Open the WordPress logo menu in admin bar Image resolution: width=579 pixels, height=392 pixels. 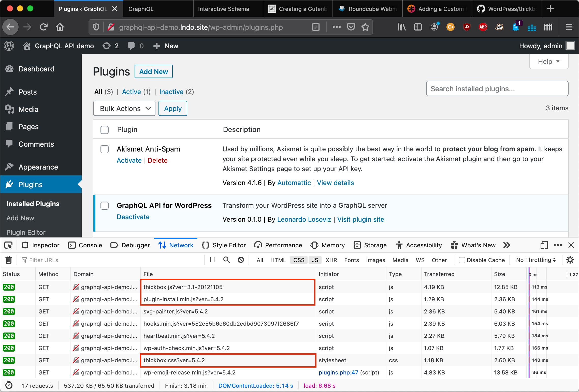coord(9,46)
